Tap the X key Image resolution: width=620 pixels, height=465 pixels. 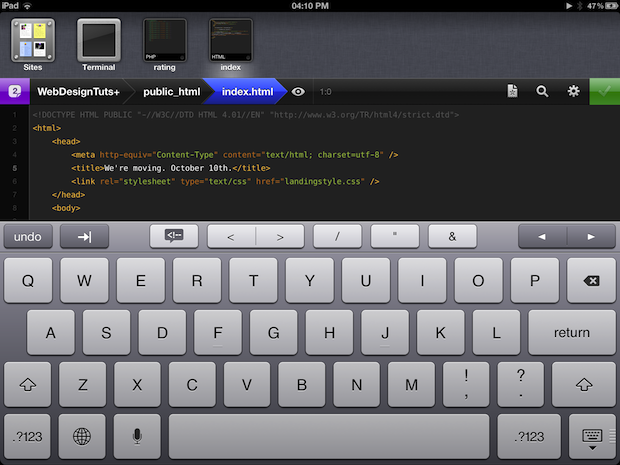[137, 384]
